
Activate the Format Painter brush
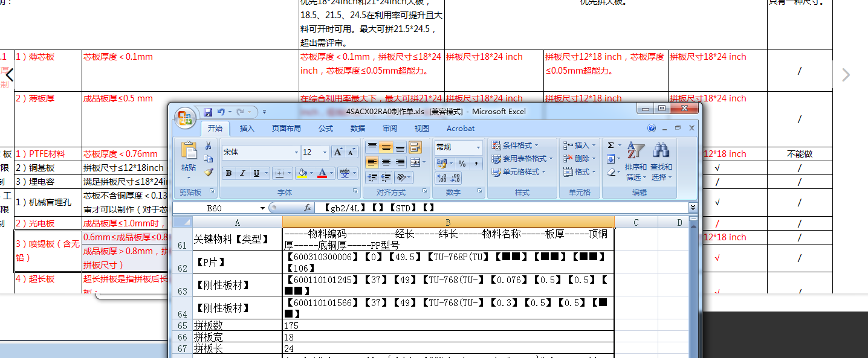[x=209, y=172]
